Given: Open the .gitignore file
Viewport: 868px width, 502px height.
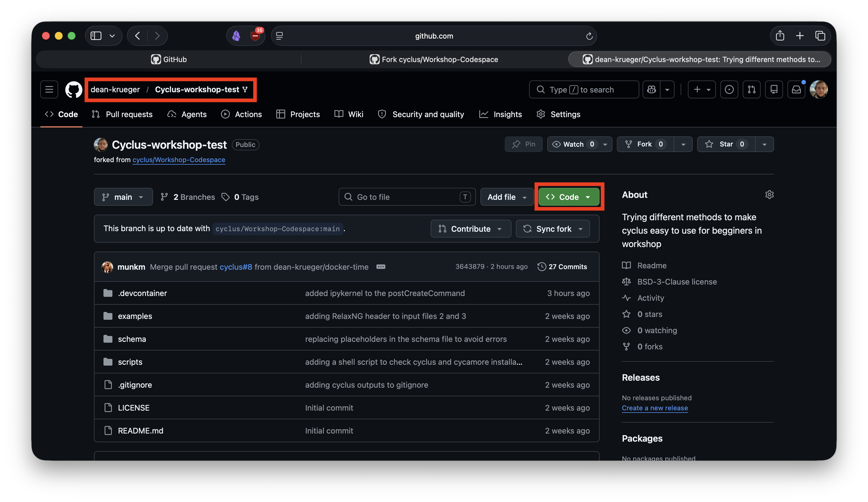Looking at the screenshot, I should (135, 385).
